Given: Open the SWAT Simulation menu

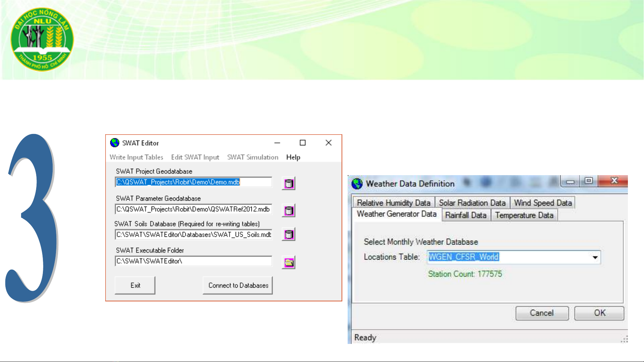Looking at the screenshot, I should pos(253,157).
